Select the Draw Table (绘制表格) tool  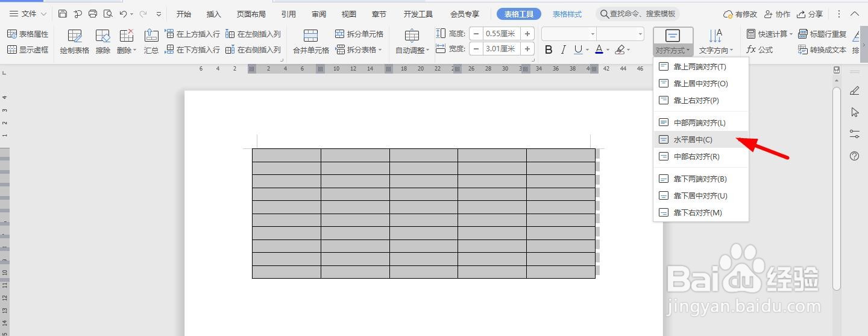pyautogui.click(x=75, y=42)
